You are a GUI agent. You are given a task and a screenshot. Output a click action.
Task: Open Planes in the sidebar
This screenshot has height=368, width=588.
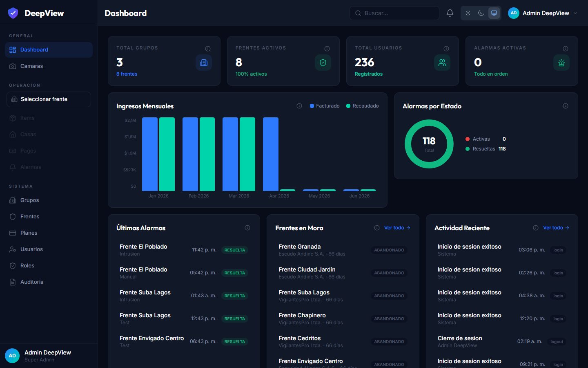coord(49,233)
